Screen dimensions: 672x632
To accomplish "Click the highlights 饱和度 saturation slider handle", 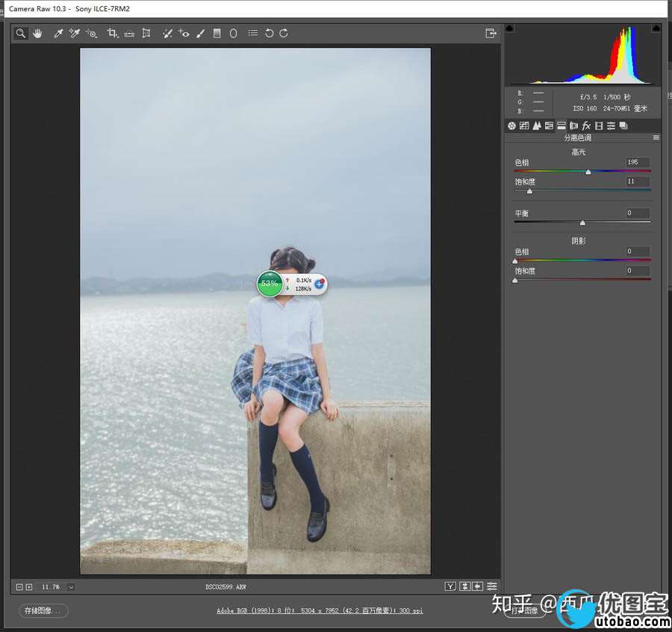I will pos(529,191).
